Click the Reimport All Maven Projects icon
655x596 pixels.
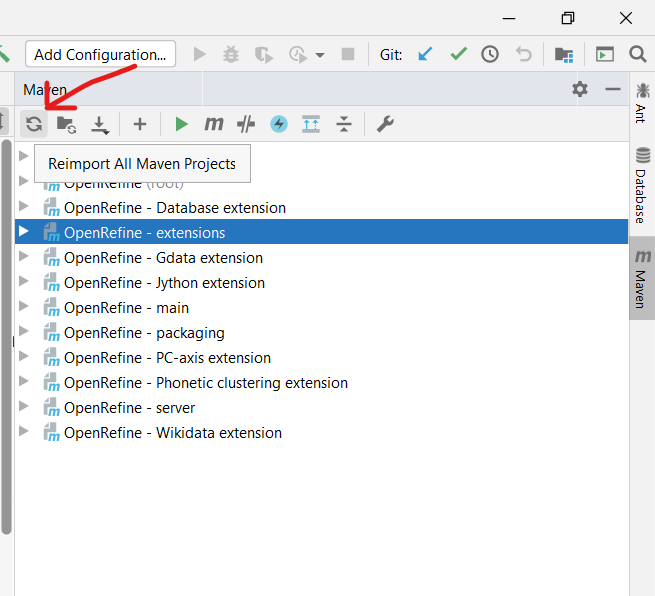pos(34,124)
